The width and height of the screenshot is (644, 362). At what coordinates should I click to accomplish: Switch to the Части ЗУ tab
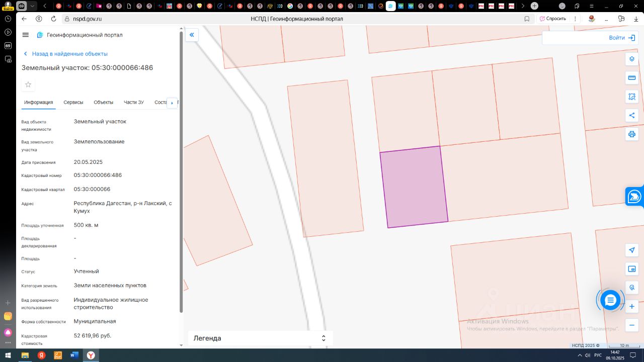[134, 103]
